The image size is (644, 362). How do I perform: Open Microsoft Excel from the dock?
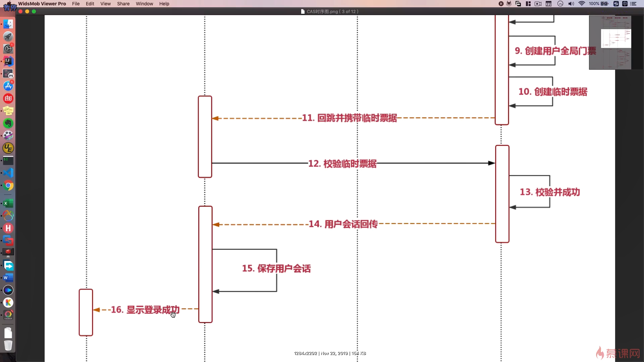(x=8, y=203)
